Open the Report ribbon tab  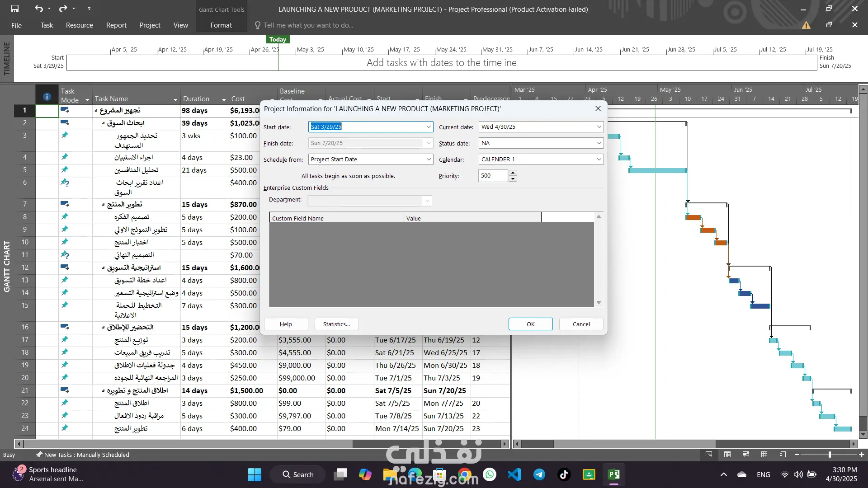(x=116, y=25)
